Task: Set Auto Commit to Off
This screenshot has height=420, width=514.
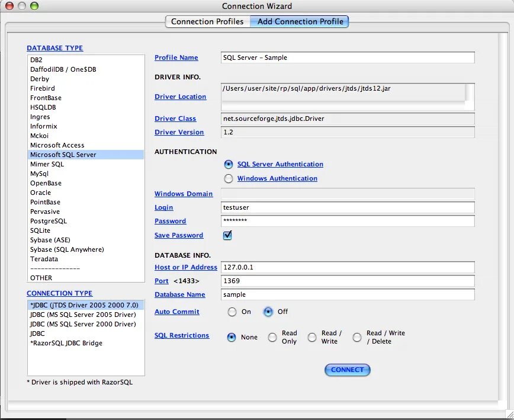Action: (268, 312)
